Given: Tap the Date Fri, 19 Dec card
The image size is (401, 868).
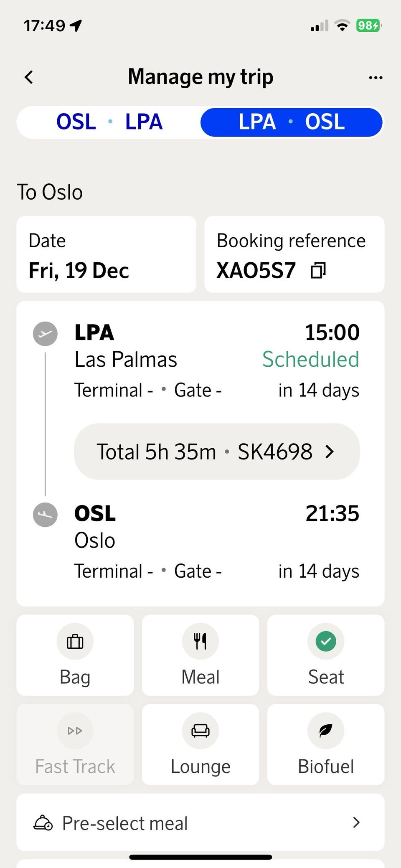Looking at the screenshot, I should pos(106,254).
